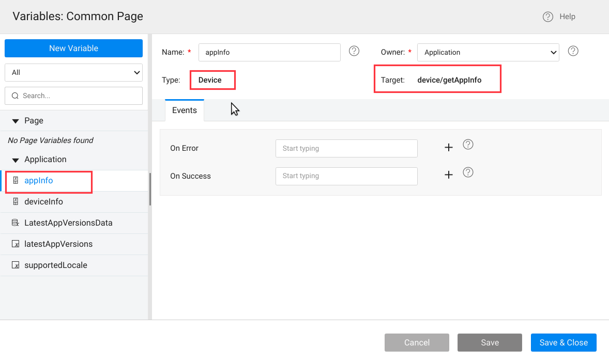
Task: Open the All variables filter dropdown
Action: click(73, 73)
